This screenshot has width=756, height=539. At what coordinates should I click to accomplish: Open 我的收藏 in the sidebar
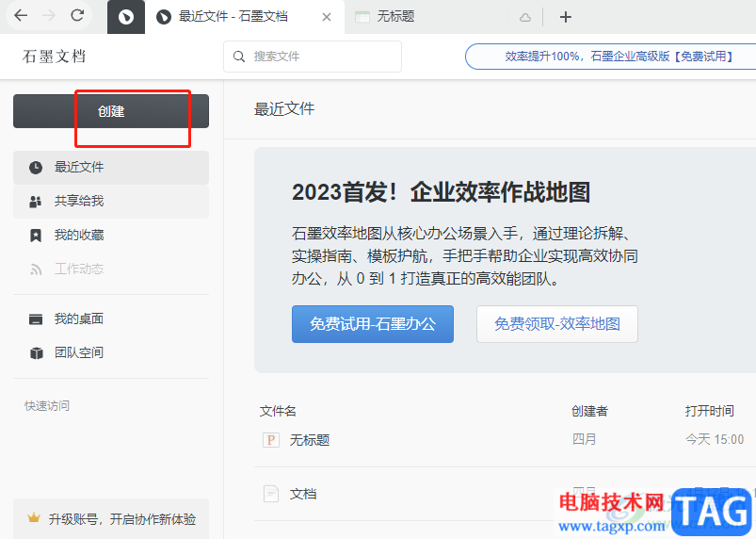[x=111, y=235]
